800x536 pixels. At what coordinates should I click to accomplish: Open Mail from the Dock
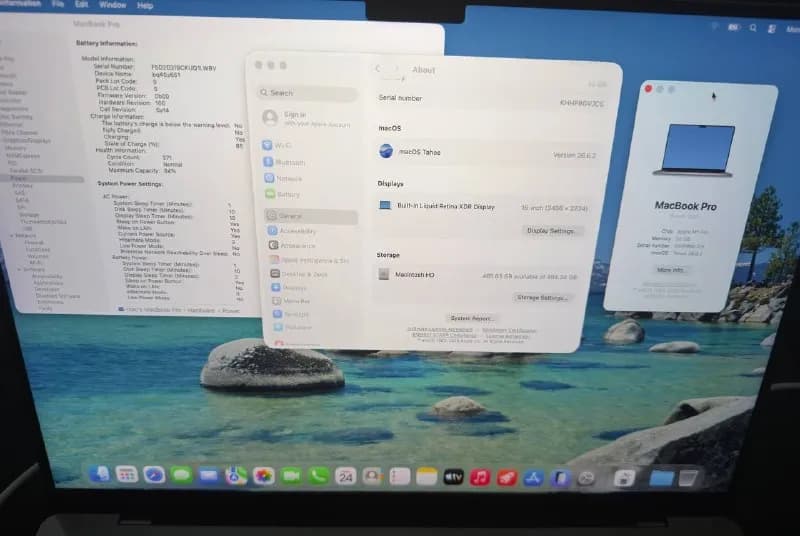click(209, 476)
